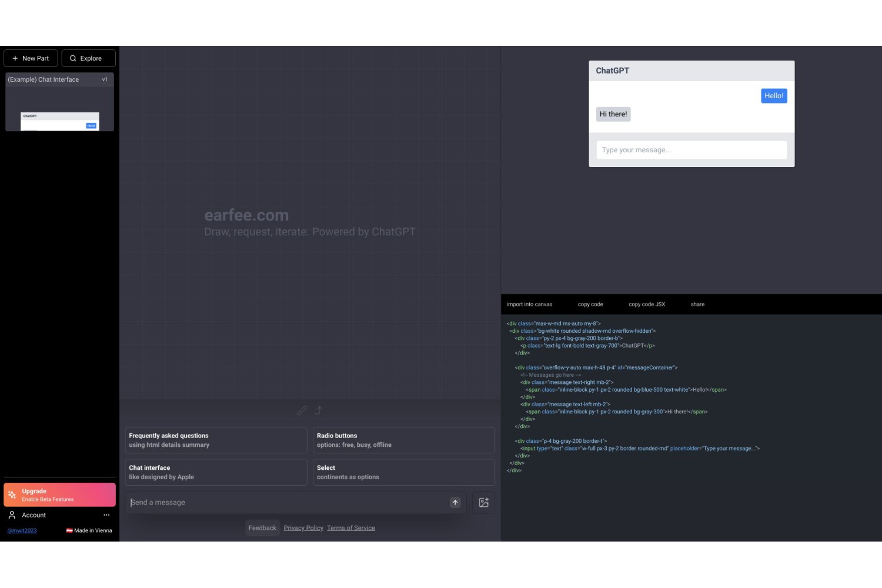Viewport: 882px width, 588px height.
Task: Click share in the code toolbar
Action: (x=697, y=305)
